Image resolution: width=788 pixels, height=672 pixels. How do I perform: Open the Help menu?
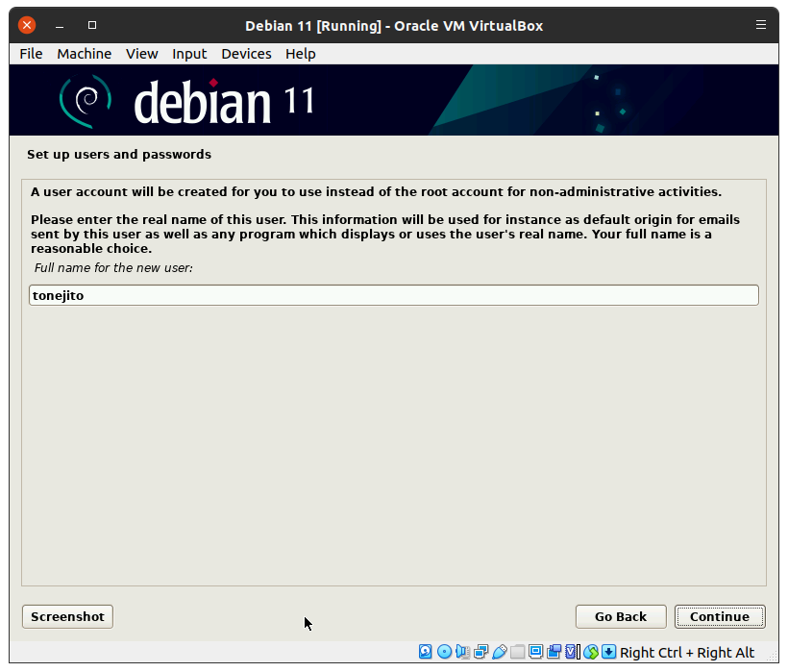(x=300, y=54)
